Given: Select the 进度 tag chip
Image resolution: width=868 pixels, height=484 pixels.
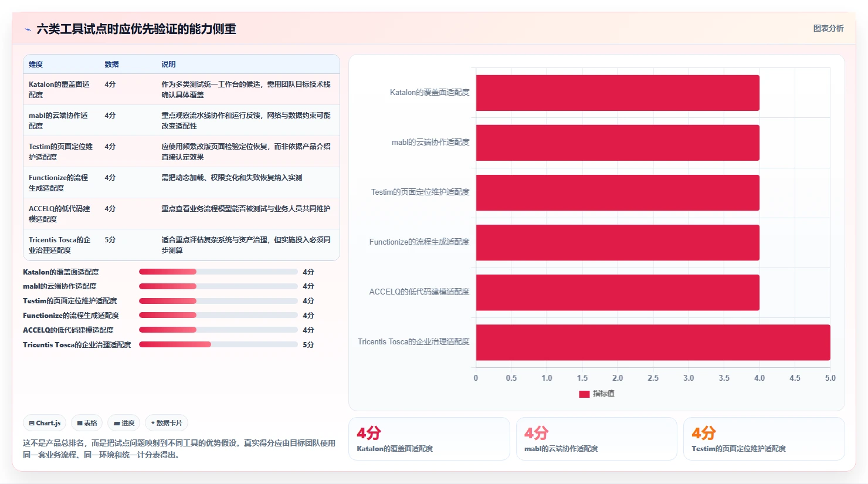Looking at the screenshot, I should (x=124, y=423).
